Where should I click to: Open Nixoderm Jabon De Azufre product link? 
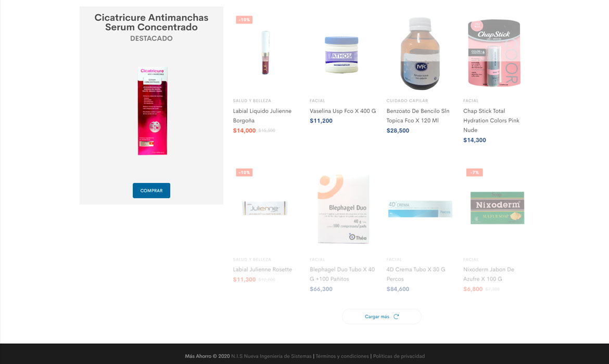tap(489, 274)
